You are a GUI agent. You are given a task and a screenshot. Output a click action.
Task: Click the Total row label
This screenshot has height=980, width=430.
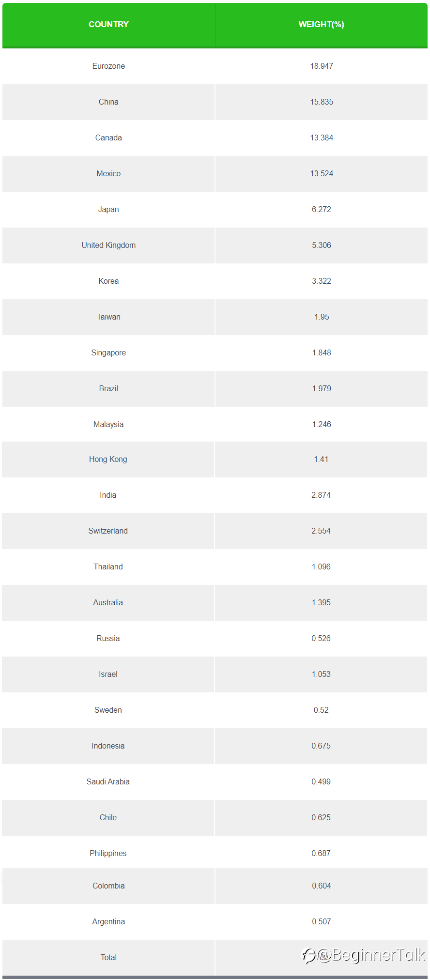coord(108,957)
